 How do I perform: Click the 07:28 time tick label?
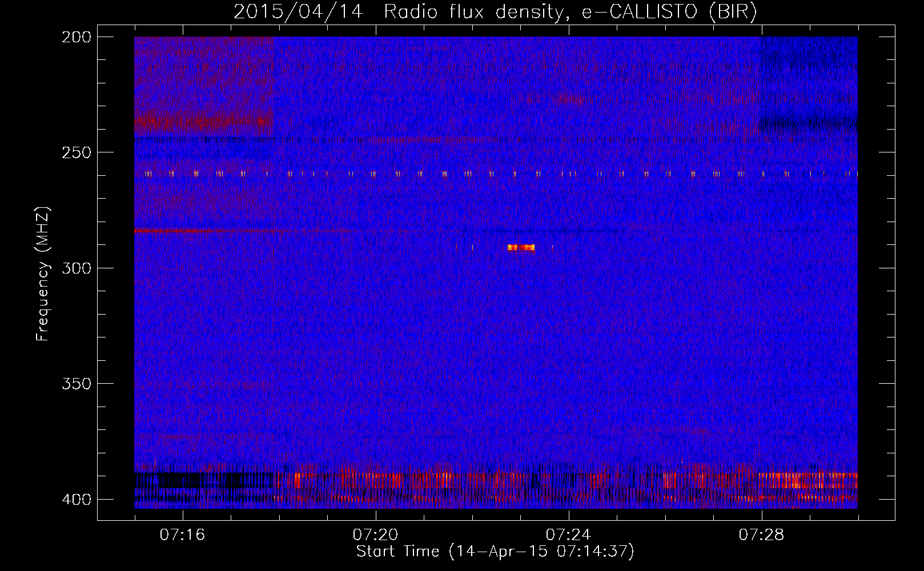click(761, 535)
